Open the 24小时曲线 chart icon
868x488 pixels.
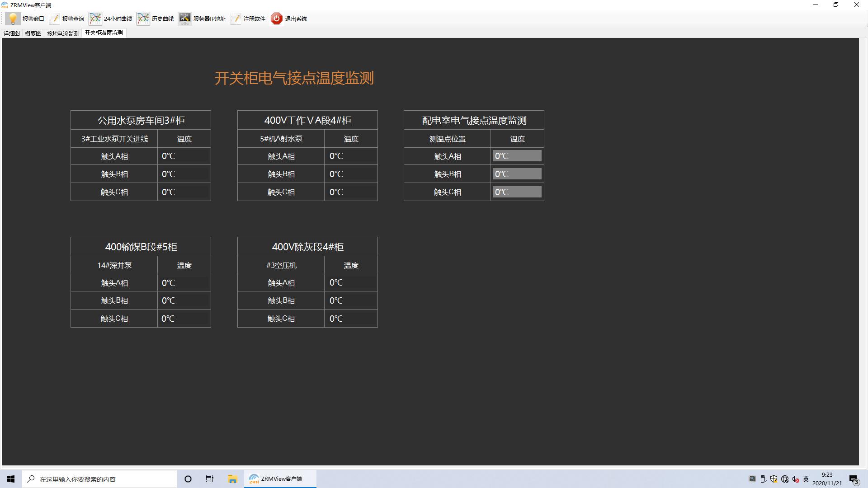[95, 19]
